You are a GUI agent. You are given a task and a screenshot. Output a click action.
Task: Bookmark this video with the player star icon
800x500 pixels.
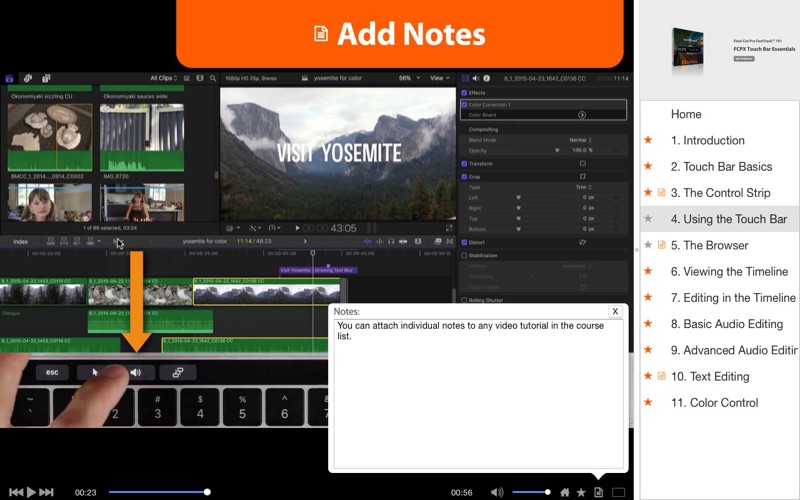click(581, 492)
